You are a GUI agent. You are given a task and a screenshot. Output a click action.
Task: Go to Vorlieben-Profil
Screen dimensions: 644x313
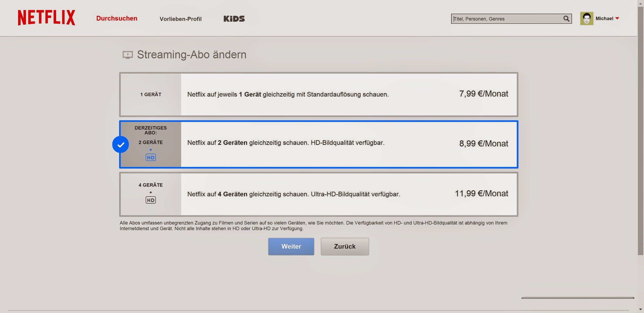[181, 19]
